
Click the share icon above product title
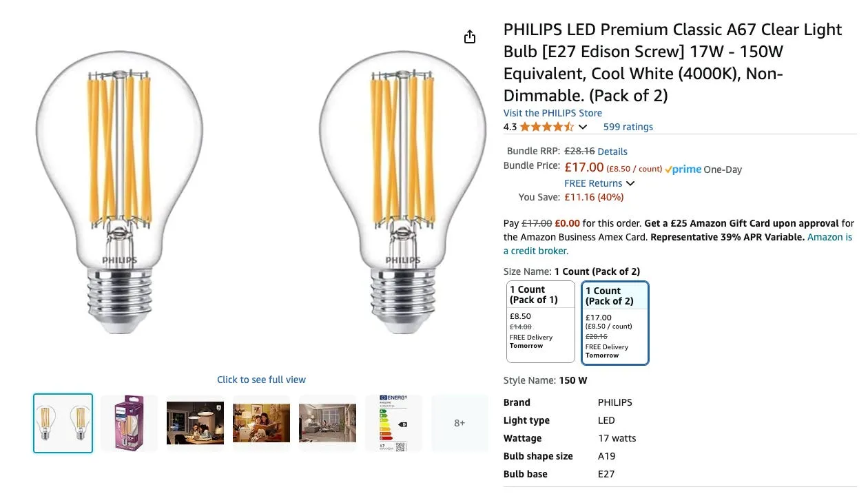click(470, 37)
